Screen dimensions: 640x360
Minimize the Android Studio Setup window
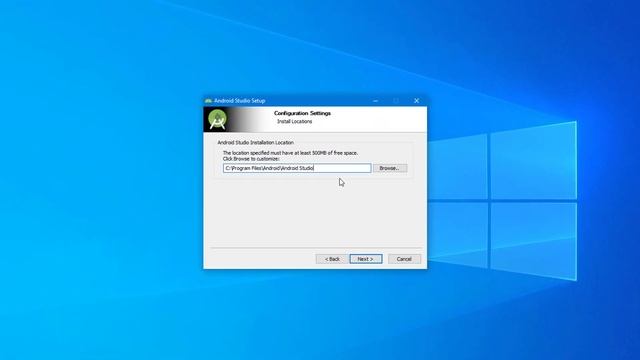point(376,101)
